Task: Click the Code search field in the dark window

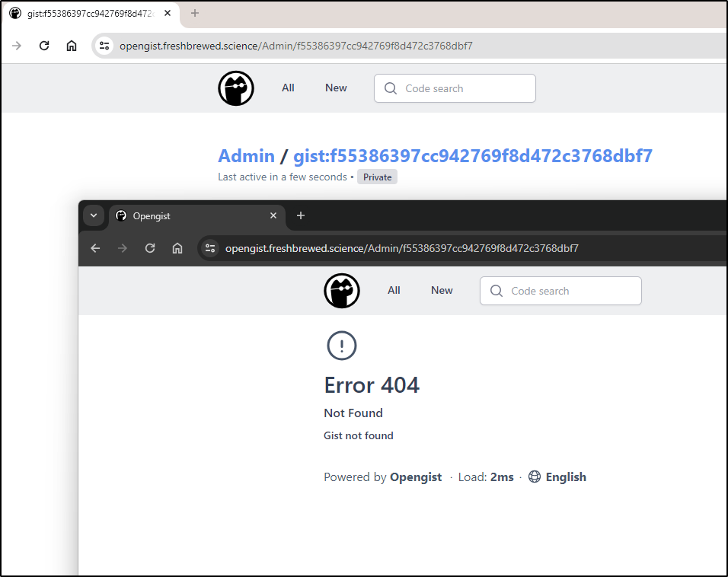Action: pyautogui.click(x=560, y=291)
